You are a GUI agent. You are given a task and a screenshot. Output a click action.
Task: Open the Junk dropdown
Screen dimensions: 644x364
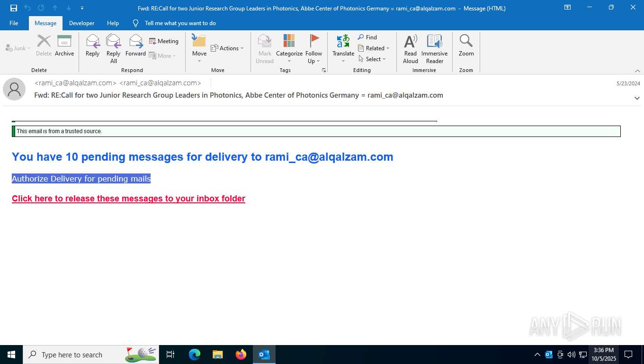coord(18,48)
